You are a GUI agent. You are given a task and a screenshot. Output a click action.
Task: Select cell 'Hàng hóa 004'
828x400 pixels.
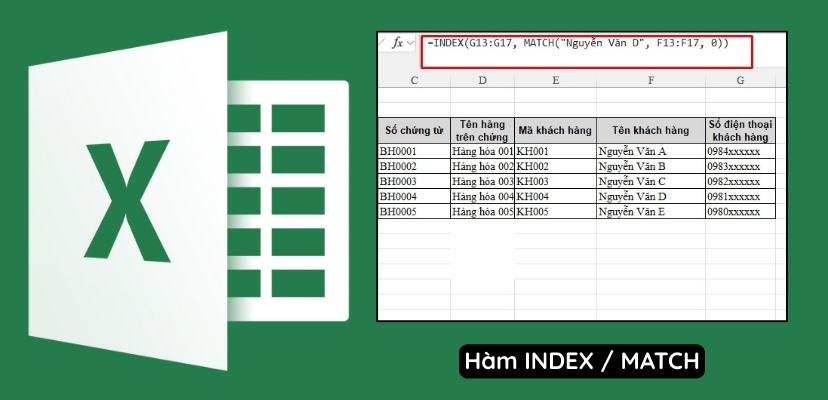click(483, 197)
